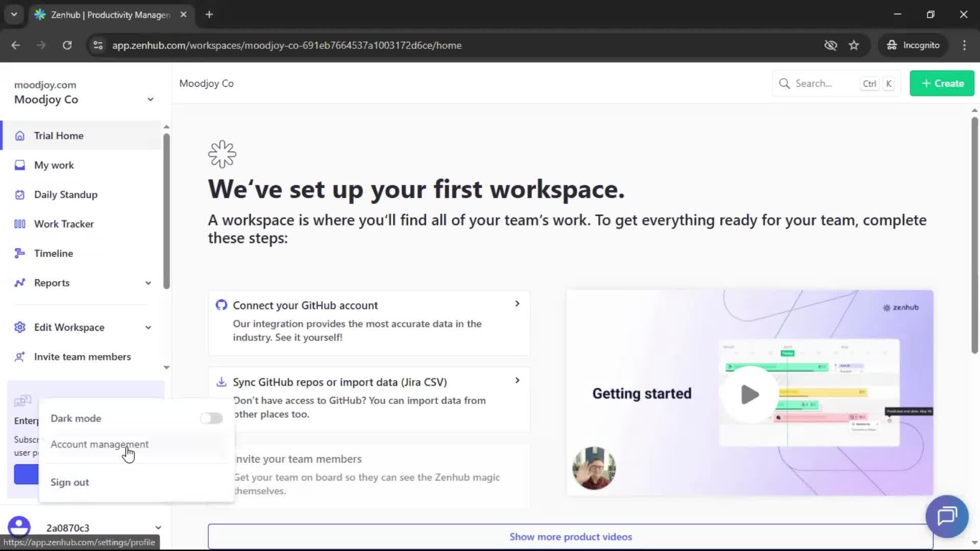The width and height of the screenshot is (980, 551).
Task: Click the Create button
Action: (x=942, y=83)
